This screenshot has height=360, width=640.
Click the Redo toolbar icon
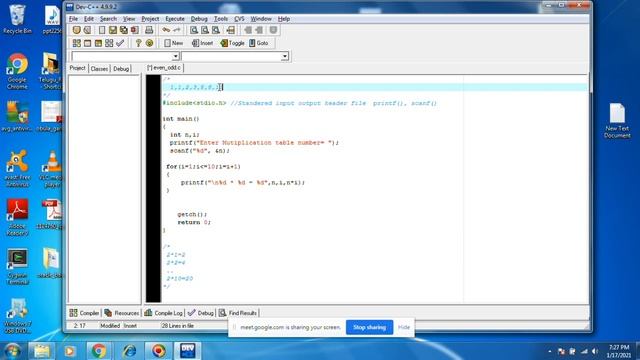pyautogui.click(x=177, y=30)
